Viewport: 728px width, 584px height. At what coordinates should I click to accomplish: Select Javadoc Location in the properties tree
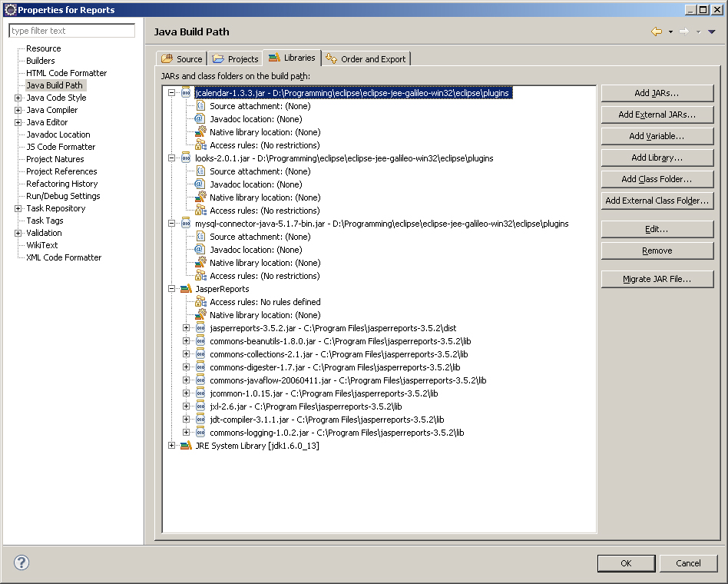pyautogui.click(x=58, y=134)
